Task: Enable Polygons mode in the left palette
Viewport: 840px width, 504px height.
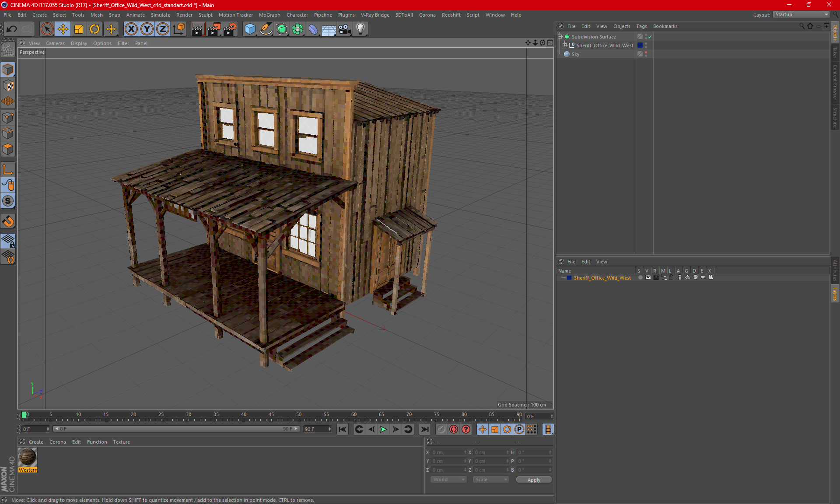Action: pyautogui.click(x=8, y=149)
